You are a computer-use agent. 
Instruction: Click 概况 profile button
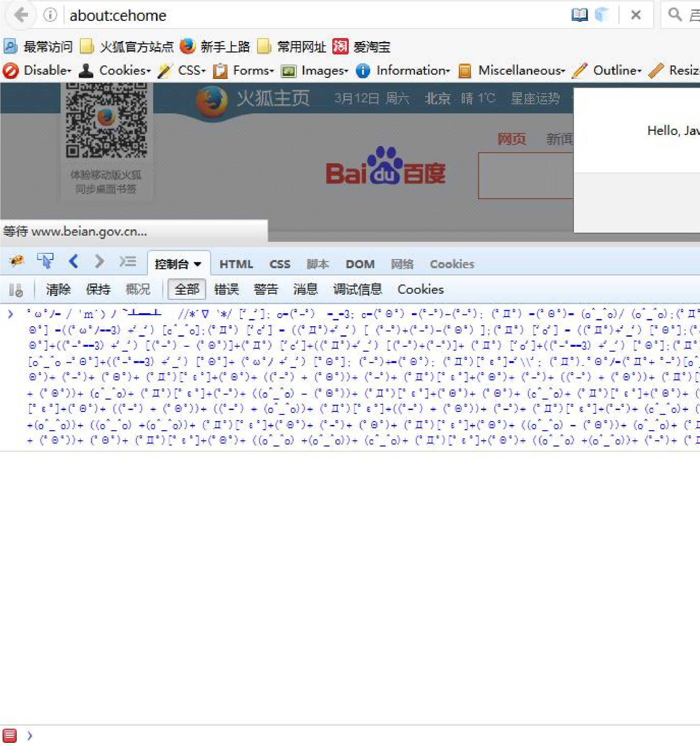click(138, 289)
